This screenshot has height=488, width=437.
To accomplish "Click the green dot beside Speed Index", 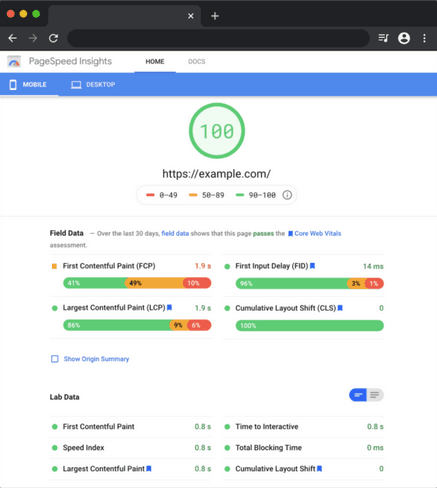I will tap(55, 448).
